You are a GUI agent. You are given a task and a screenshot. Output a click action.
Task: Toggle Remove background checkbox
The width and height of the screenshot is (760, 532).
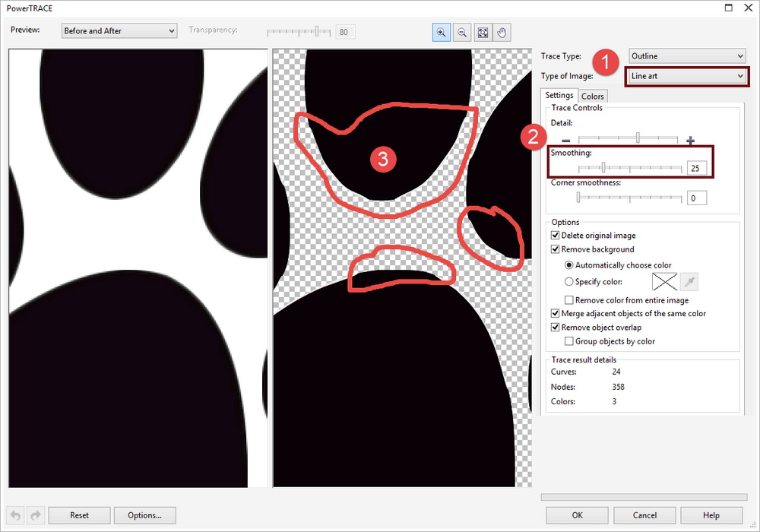click(555, 249)
